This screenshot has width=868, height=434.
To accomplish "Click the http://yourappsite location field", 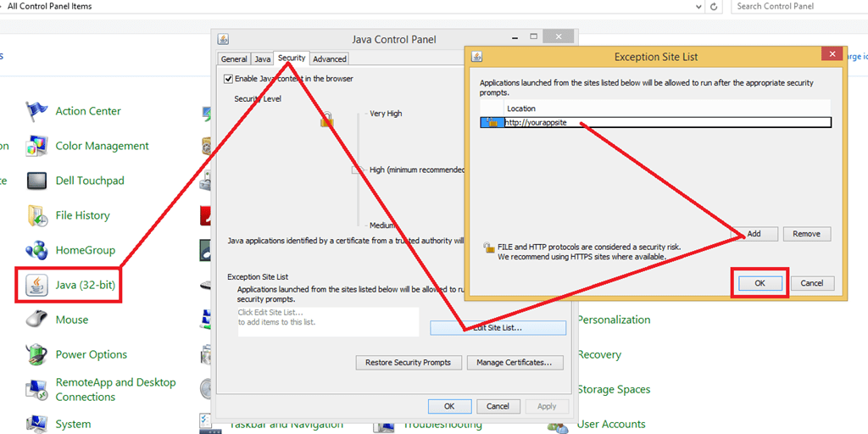I will [667, 122].
